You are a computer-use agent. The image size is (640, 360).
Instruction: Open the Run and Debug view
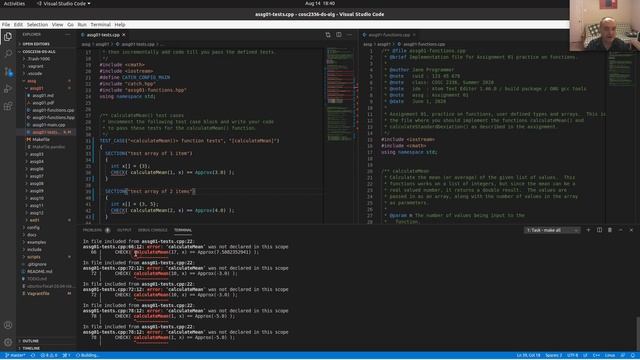[8, 89]
